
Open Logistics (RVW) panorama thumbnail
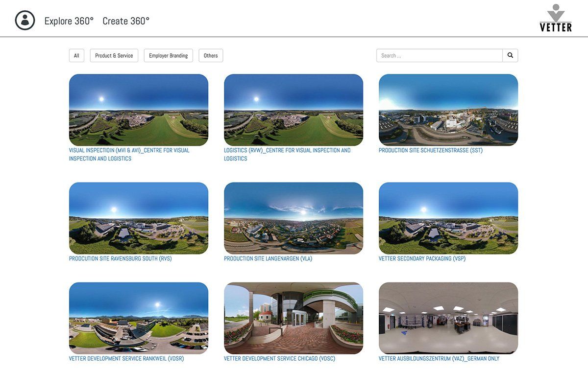click(x=294, y=110)
